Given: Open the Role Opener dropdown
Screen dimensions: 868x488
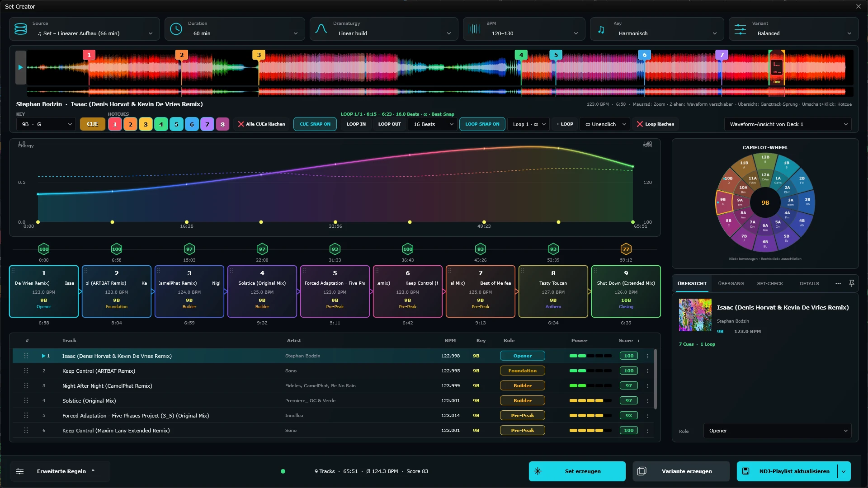Looking at the screenshot, I should 778,431.
